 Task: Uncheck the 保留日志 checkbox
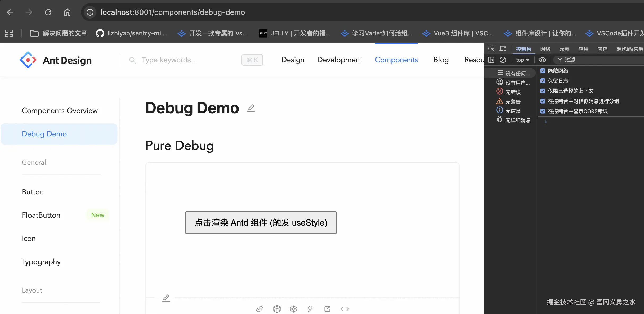pos(543,81)
